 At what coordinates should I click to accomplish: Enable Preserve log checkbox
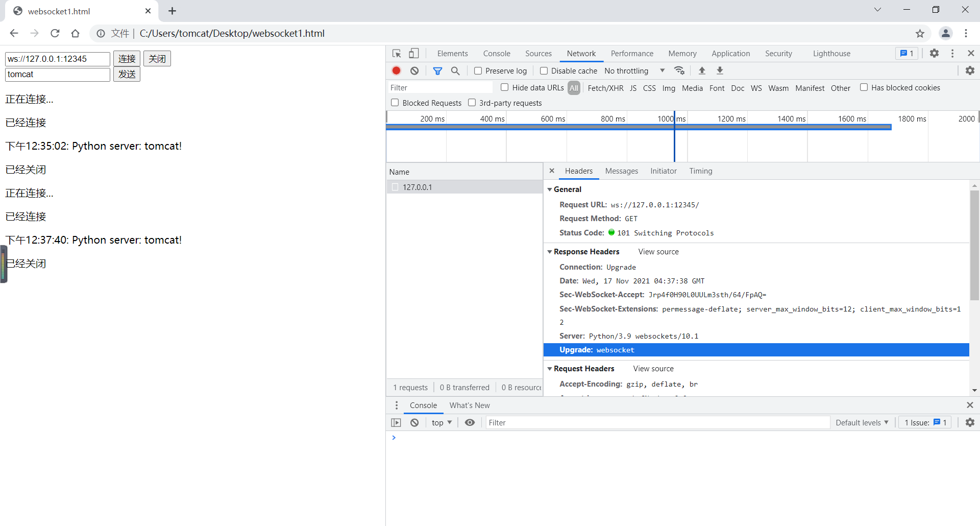click(x=478, y=71)
